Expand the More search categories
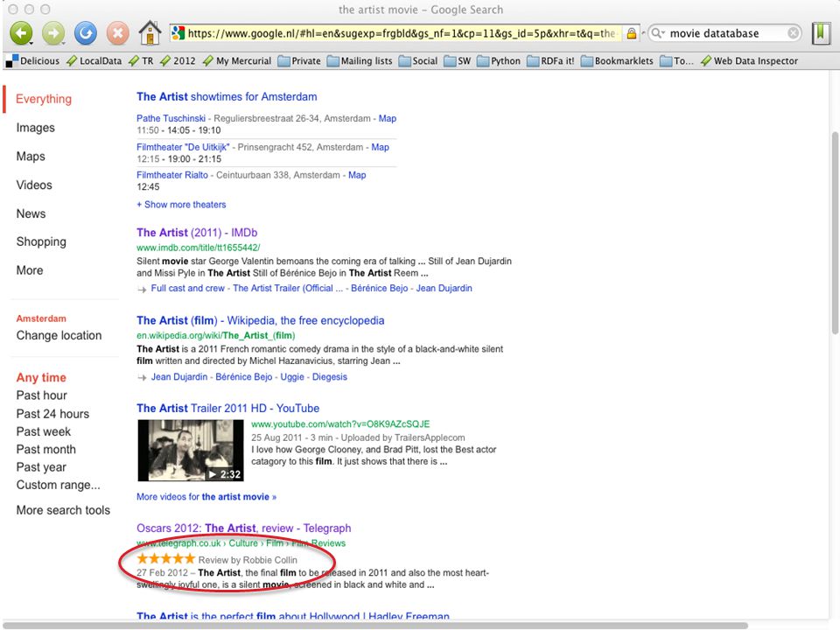Screen dimensions: 840x630 tap(30, 270)
